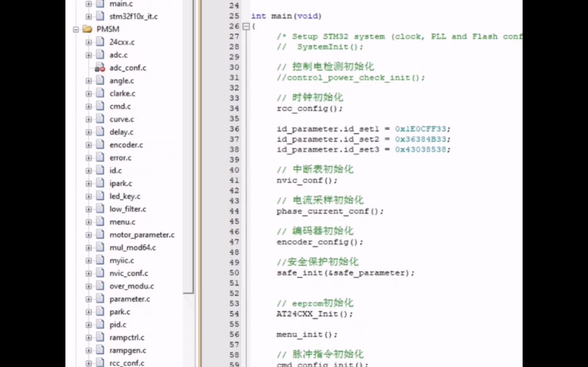Place cursor on AT24CXX_Init(); call
The height and width of the screenshot is (367, 588).
point(315,314)
